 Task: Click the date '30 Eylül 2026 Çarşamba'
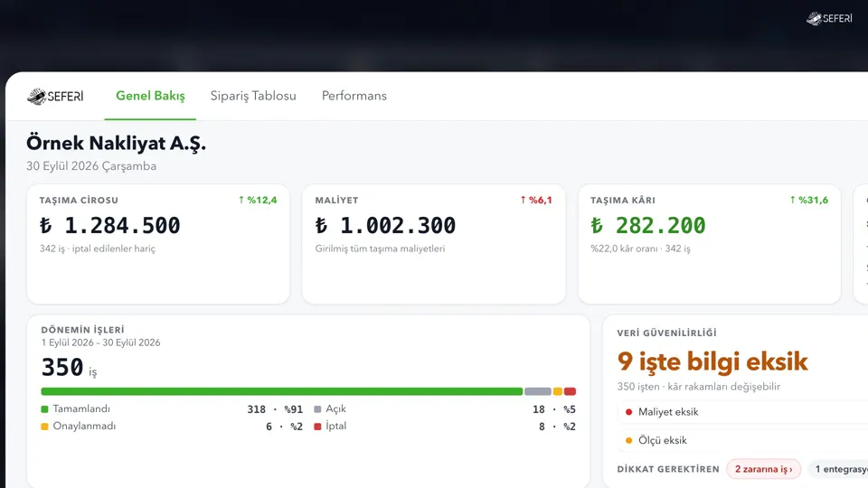[x=91, y=166]
